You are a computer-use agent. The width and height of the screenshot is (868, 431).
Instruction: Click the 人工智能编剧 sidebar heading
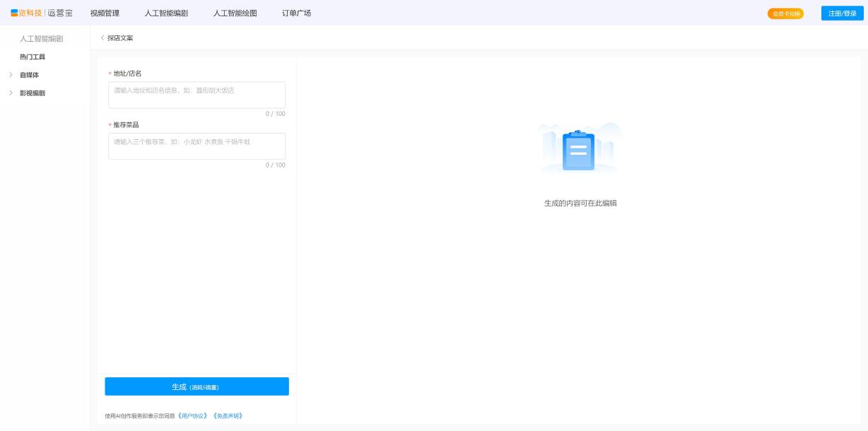(x=42, y=39)
